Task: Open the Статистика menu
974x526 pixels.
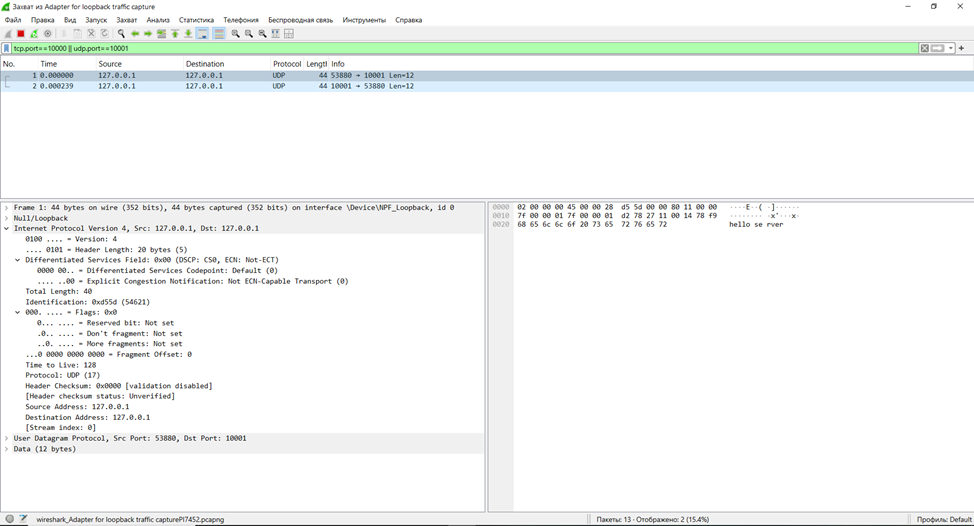Action: click(196, 20)
